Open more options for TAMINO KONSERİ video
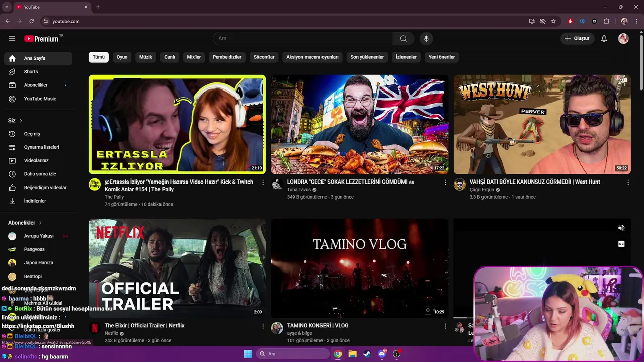 pyautogui.click(x=445, y=326)
